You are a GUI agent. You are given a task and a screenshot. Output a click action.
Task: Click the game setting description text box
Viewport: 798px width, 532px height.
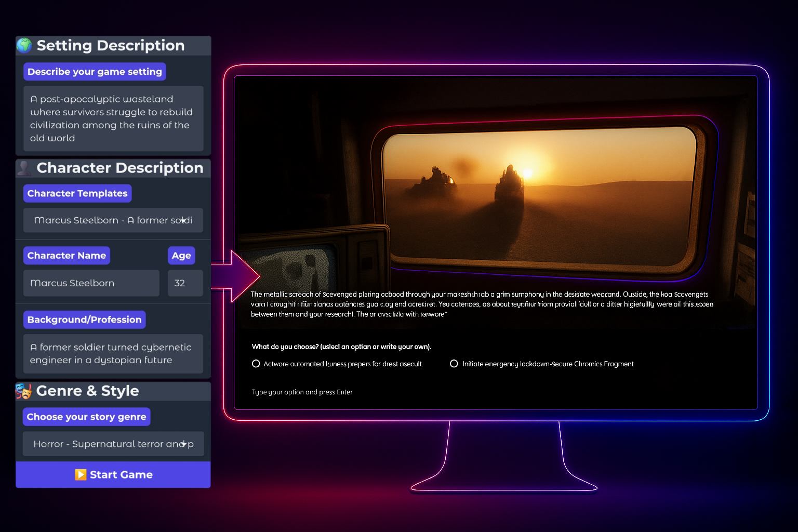point(113,118)
